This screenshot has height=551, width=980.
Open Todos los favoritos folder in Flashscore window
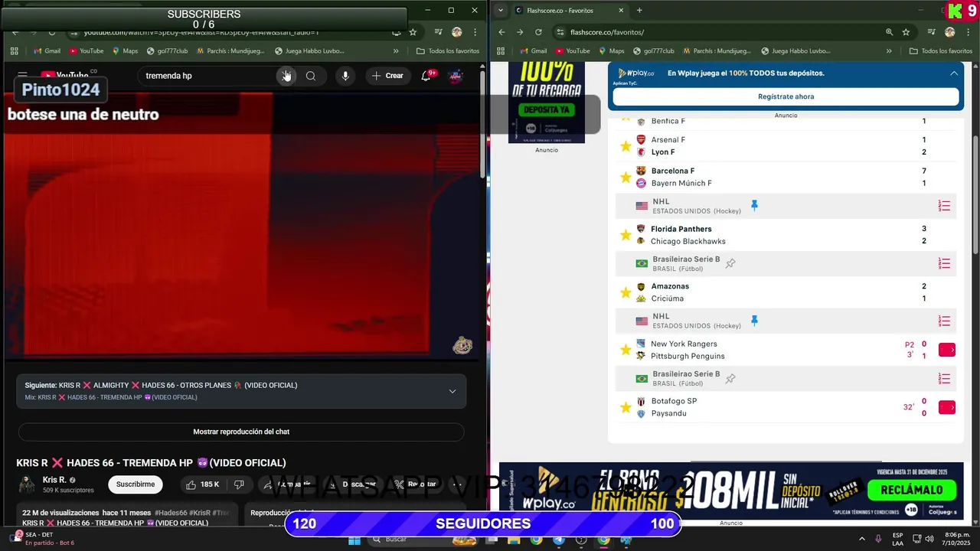click(x=941, y=51)
